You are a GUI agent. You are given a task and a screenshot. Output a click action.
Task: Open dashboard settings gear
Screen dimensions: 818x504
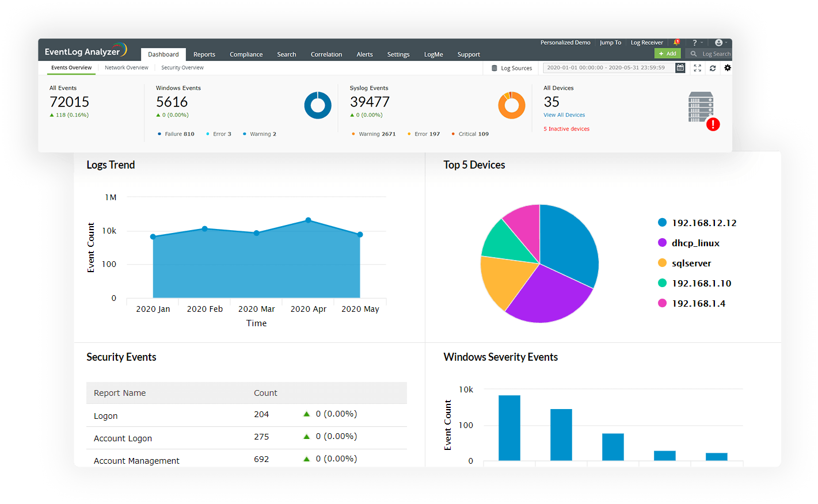point(728,68)
